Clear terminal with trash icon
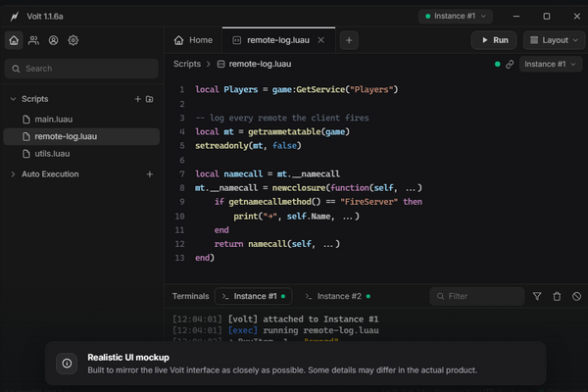Screen dimensions: 588x392 [x=557, y=296]
